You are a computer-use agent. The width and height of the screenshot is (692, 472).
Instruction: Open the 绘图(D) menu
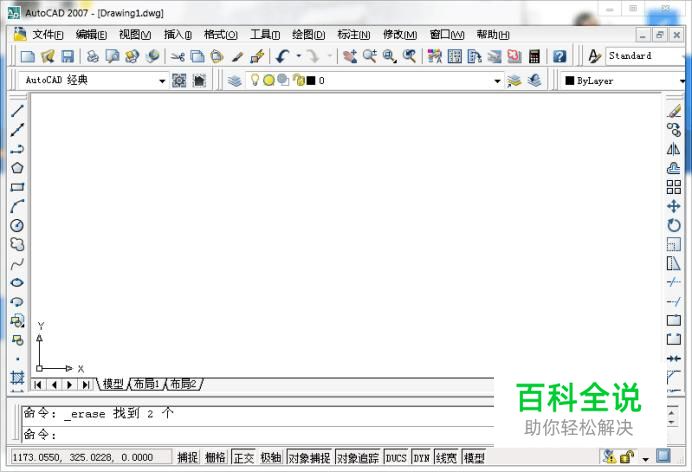pos(308,34)
